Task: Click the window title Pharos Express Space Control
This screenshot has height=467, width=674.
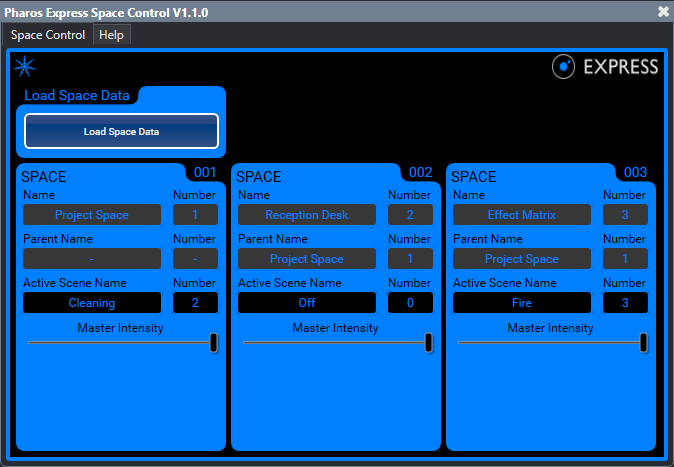Action: click(106, 12)
